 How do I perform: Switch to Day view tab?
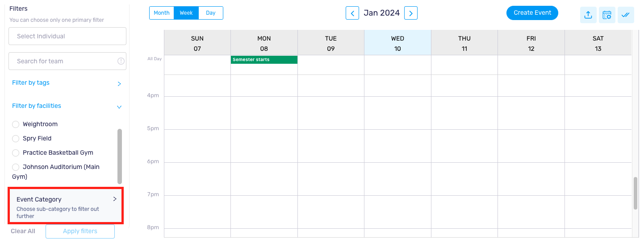click(211, 13)
